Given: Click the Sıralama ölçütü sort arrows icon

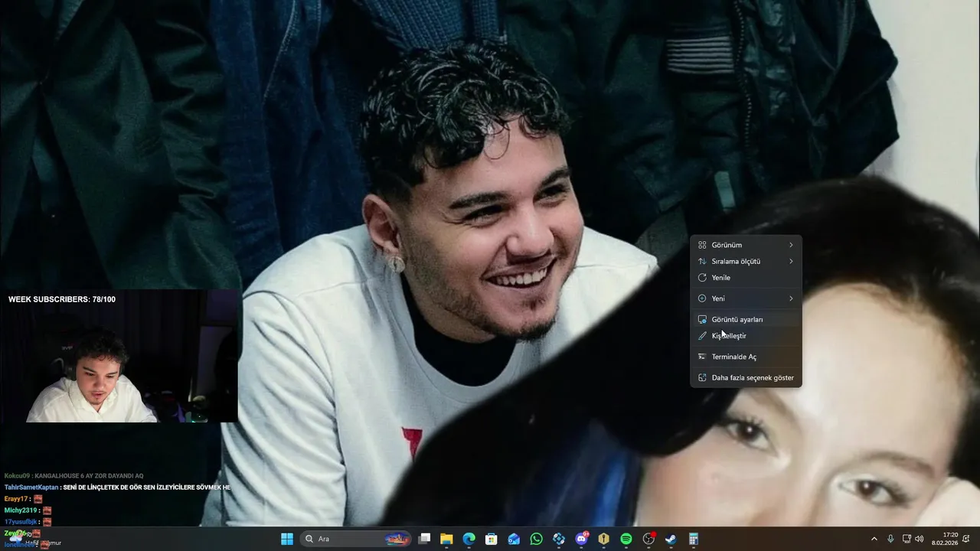Looking at the screenshot, I should tap(702, 262).
